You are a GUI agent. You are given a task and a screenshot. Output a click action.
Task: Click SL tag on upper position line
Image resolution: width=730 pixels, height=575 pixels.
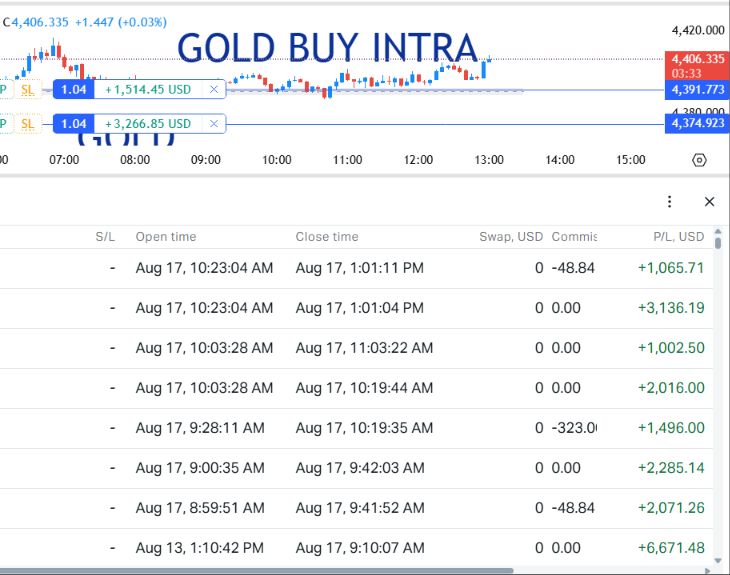point(28,90)
